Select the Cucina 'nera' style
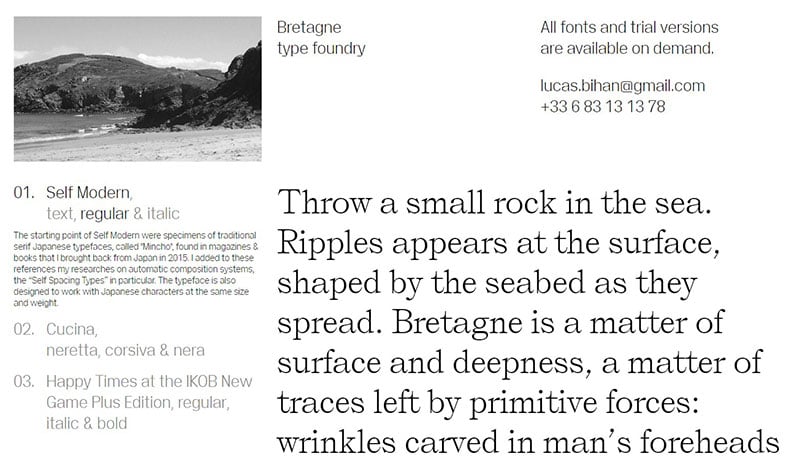The width and height of the screenshot is (800, 459). point(189,350)
